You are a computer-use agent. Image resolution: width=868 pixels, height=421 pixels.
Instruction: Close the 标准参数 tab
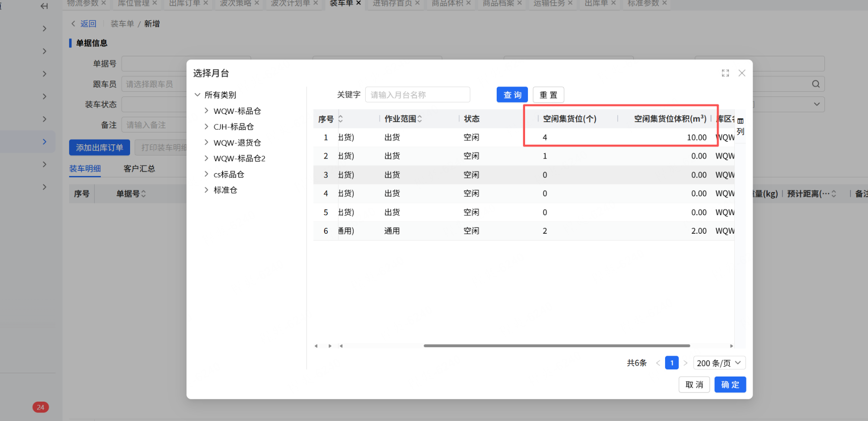664,3
